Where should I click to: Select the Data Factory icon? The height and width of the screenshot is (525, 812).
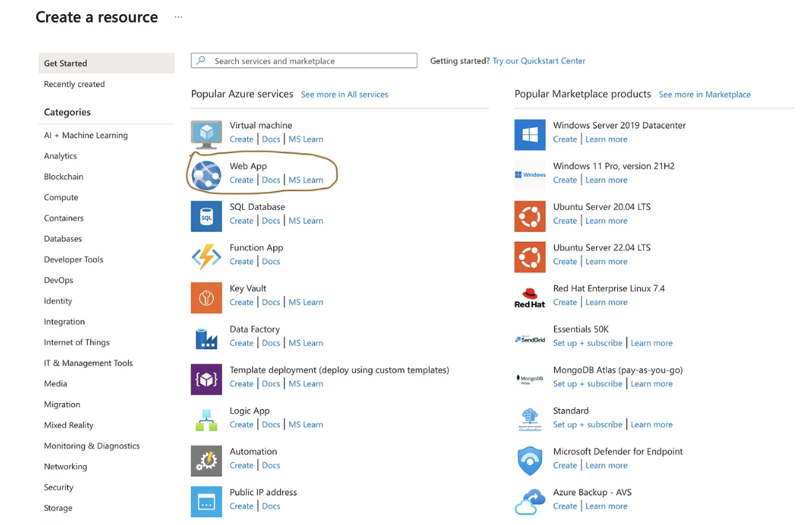pyautogui.click(x=206, y=338)
